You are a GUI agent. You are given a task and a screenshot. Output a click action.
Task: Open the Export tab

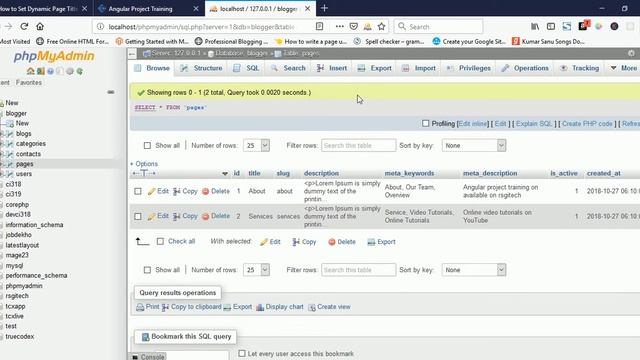375,68
